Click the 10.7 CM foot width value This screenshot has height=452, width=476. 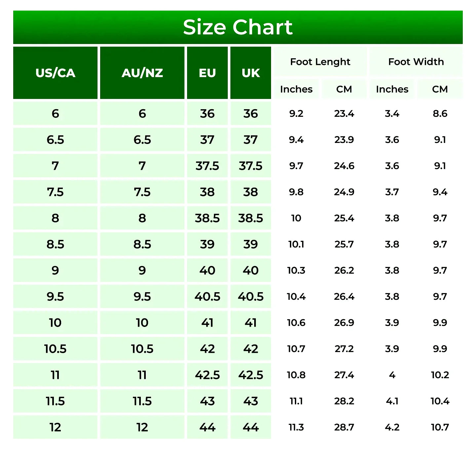click(x=440, y=427)
